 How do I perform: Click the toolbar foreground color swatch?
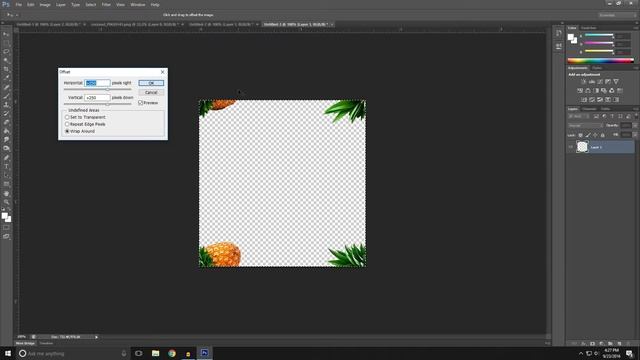(x=4, y=216)
